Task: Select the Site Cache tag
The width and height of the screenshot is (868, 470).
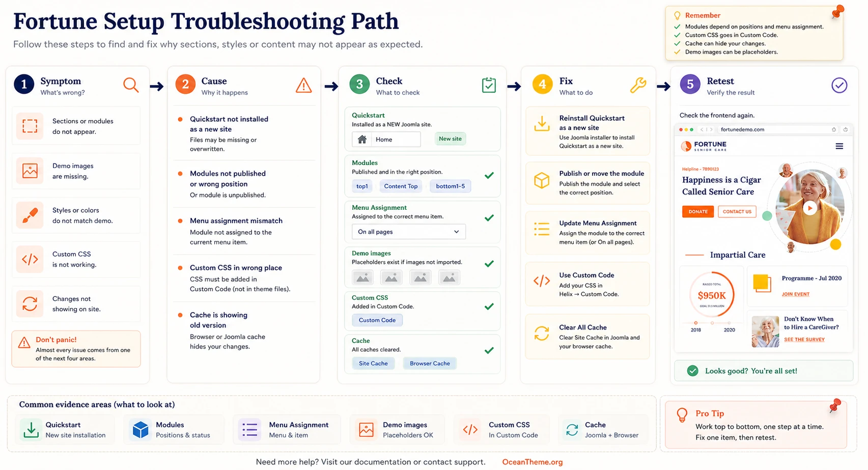Action: [x=373, y=364]
